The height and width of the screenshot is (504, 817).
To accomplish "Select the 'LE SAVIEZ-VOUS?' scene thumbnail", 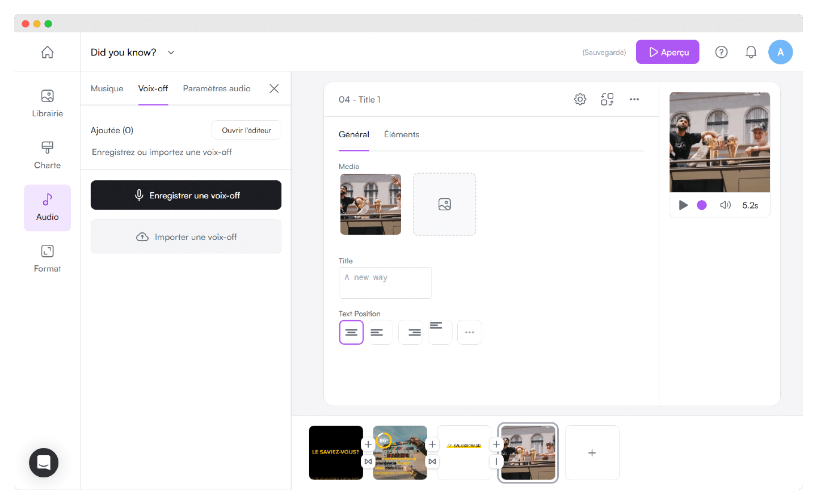I will (x=336, y=452).
